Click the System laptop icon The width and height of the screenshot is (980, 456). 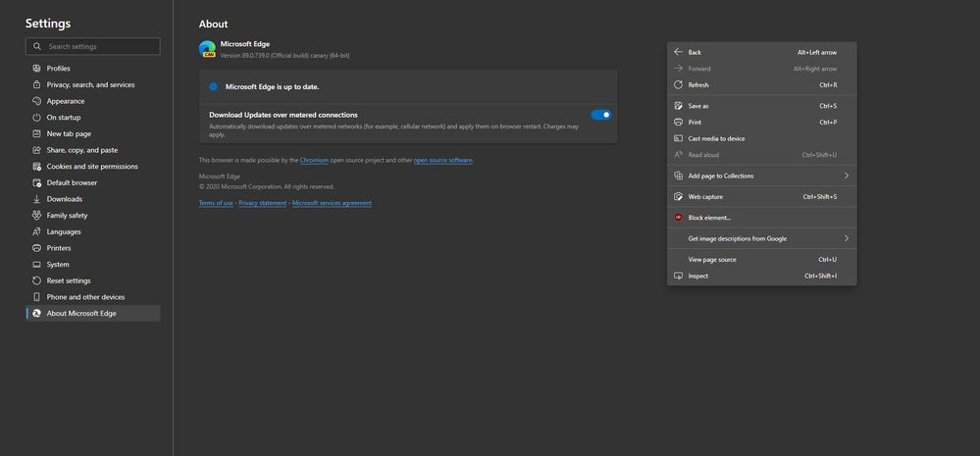[x=36, y=264]
